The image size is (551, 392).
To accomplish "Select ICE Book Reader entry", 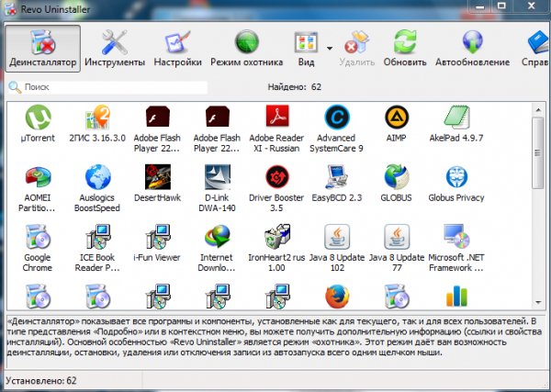I will coord(97,248).
